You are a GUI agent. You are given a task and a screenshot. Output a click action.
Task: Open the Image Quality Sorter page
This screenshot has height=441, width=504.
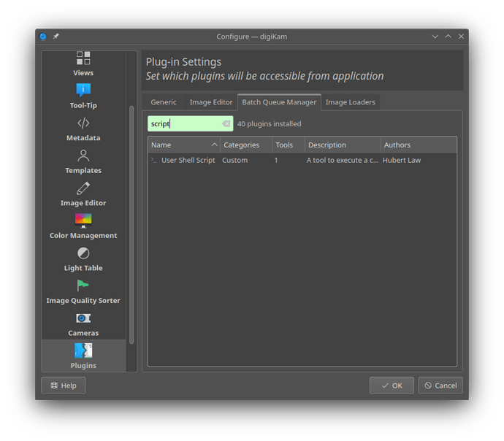tap(83, 291)
